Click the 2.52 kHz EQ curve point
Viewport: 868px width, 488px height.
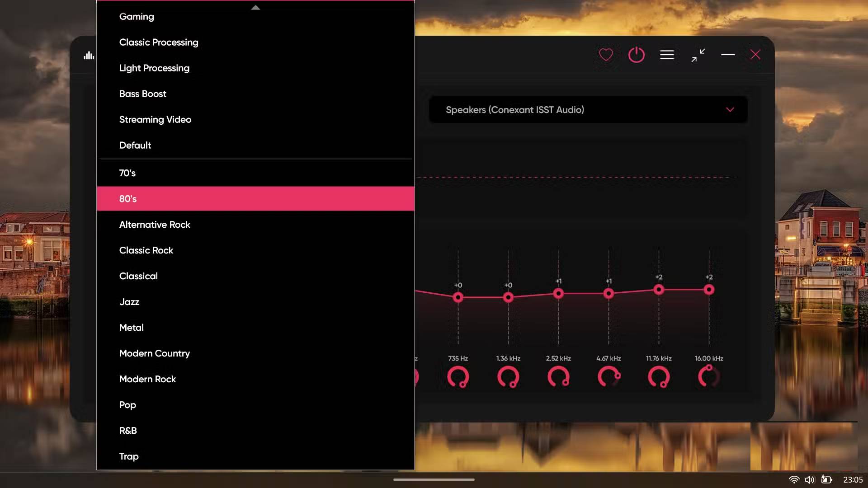coord(558,294)
